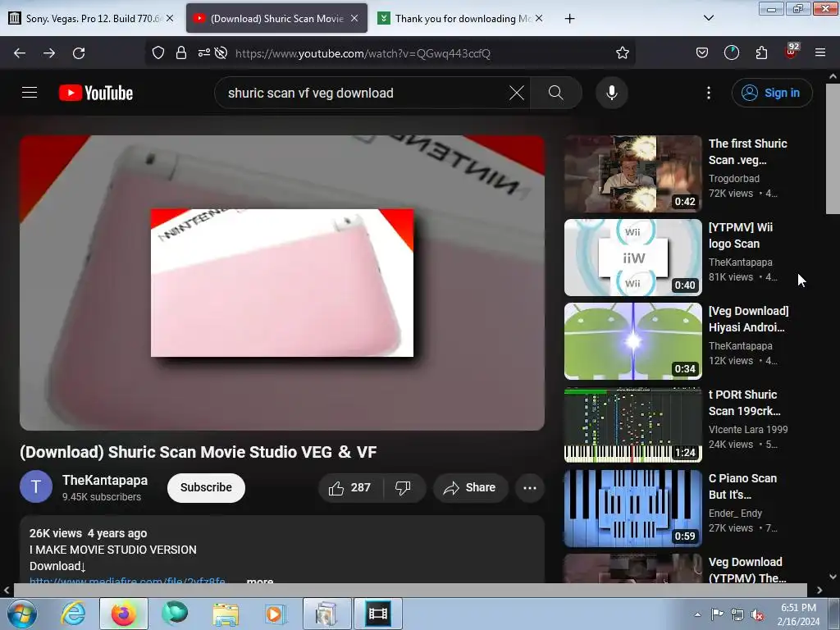Image resolution: width=840 pixels, height=630 pixels.
Task: Show site security padlock information
Action: click(181, 53)
